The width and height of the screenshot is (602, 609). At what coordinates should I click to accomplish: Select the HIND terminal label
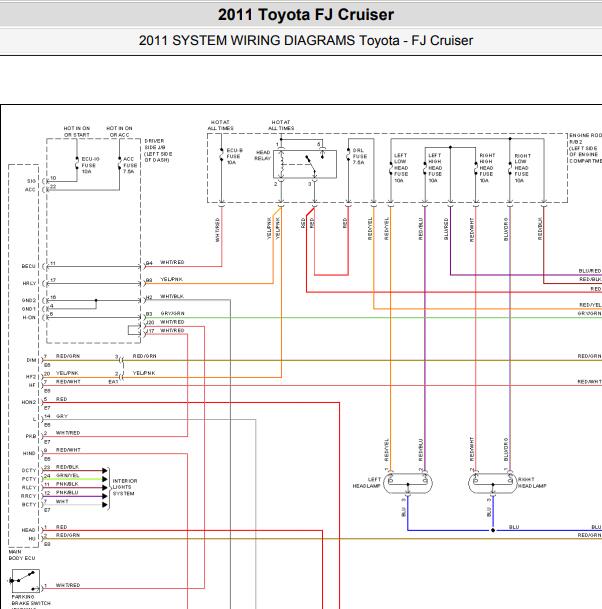29,454
